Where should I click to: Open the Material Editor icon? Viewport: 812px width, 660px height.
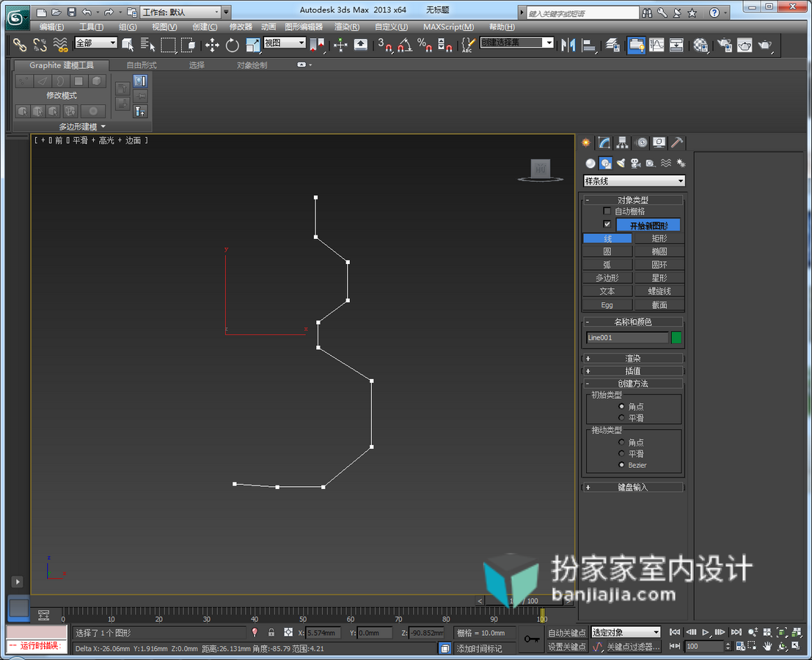tap(701, 45)
